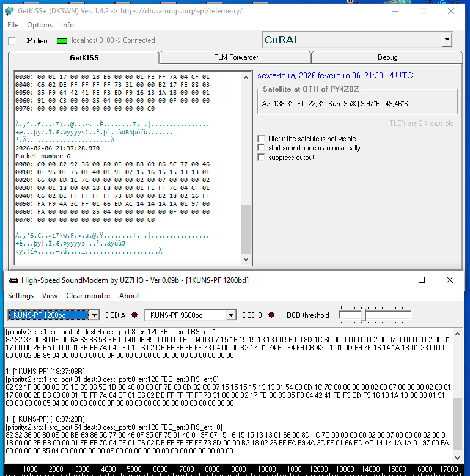Open the Debug tab

click(x=387, y=57)
